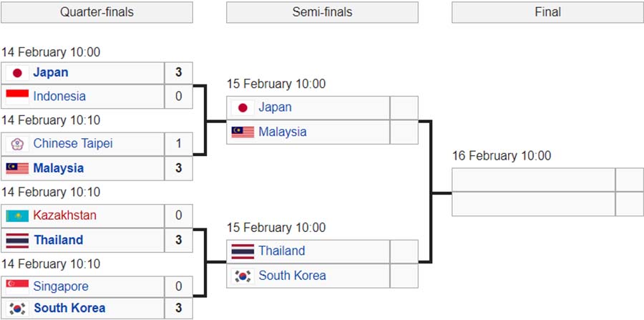Select the Final column header
This screenshot has width=644, height=320.
548,12
